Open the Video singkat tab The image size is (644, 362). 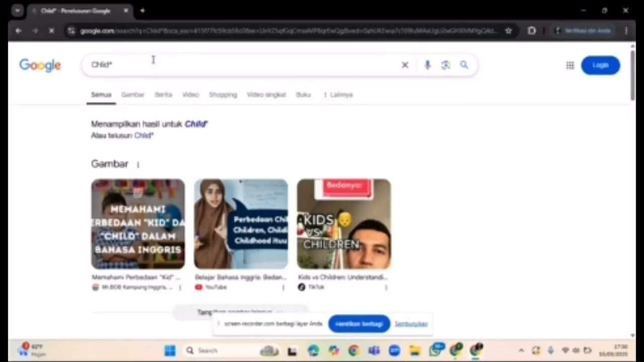tap(266, 95)
